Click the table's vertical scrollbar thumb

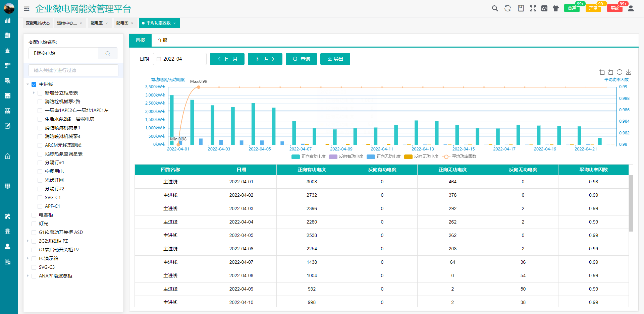[631, 203]
